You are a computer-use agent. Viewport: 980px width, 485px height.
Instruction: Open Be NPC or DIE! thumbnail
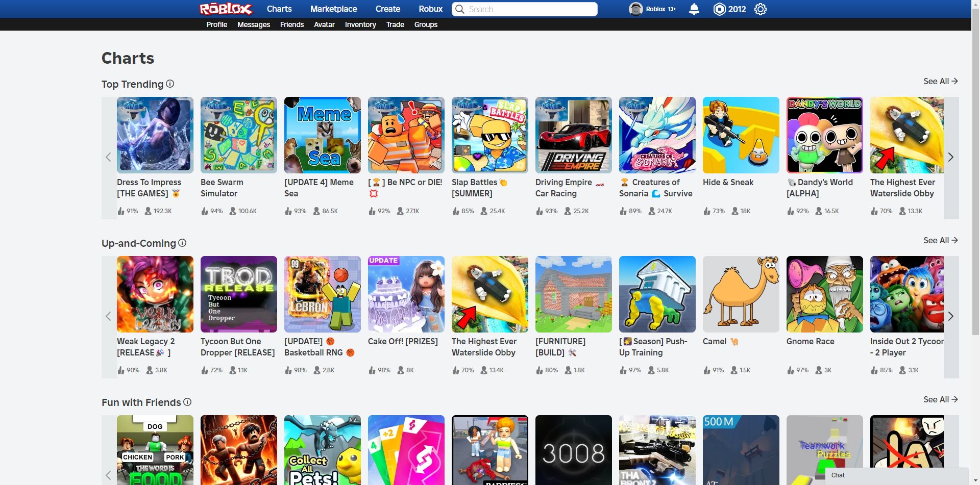[x=406, y=135]
